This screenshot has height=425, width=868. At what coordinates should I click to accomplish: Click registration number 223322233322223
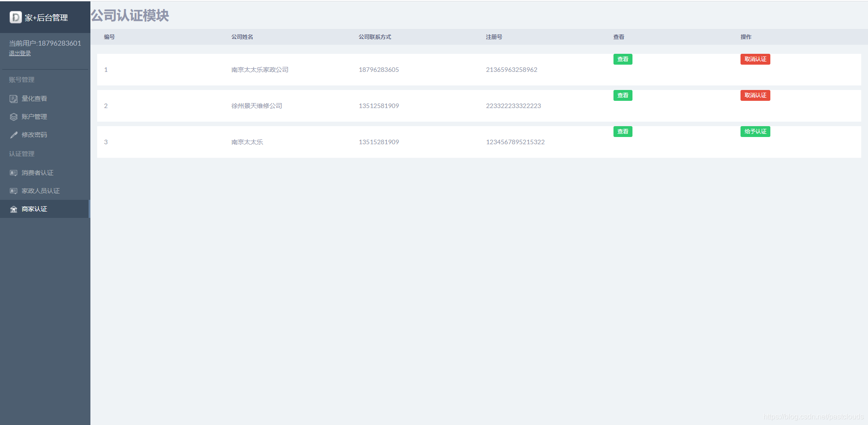click(x=514, y=106)
